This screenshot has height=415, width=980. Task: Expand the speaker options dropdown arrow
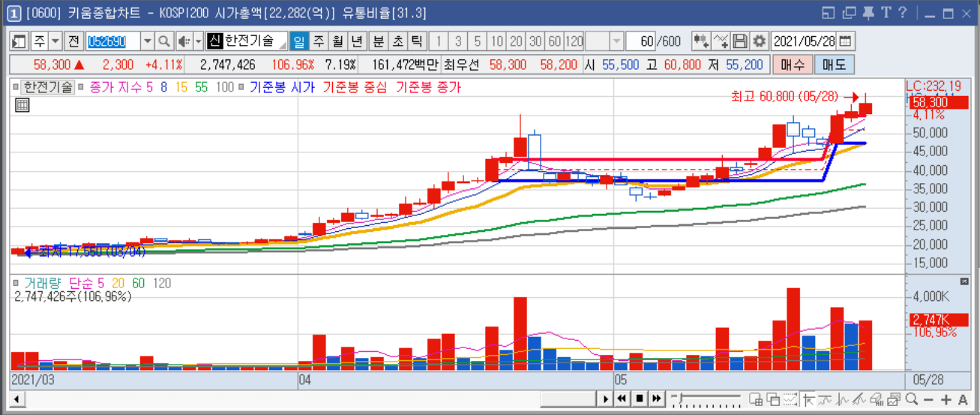pos(198,41)
